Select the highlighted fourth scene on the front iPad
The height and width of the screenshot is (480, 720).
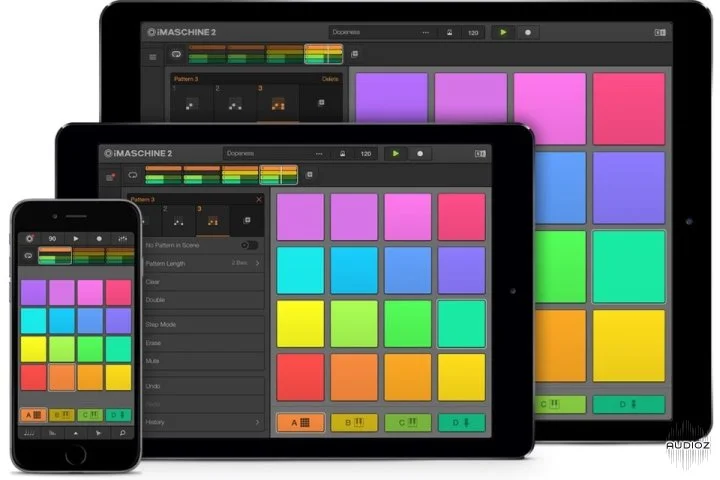[279, 175]
